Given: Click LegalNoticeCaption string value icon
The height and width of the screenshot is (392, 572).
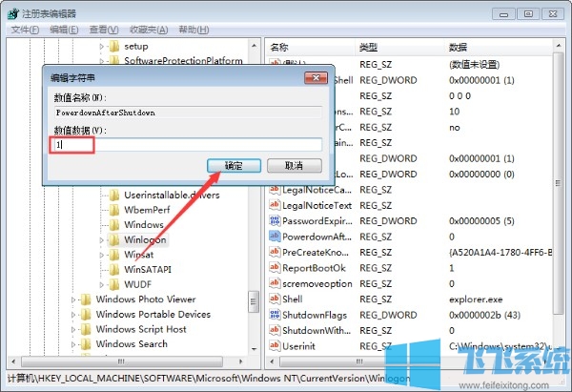Looking at the screenshot, I should [x=275, y=190].
